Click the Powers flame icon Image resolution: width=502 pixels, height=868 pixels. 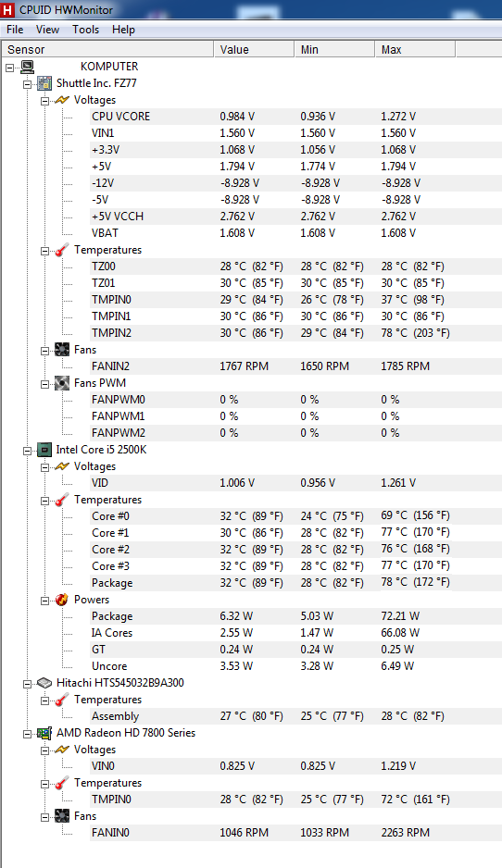62,600
